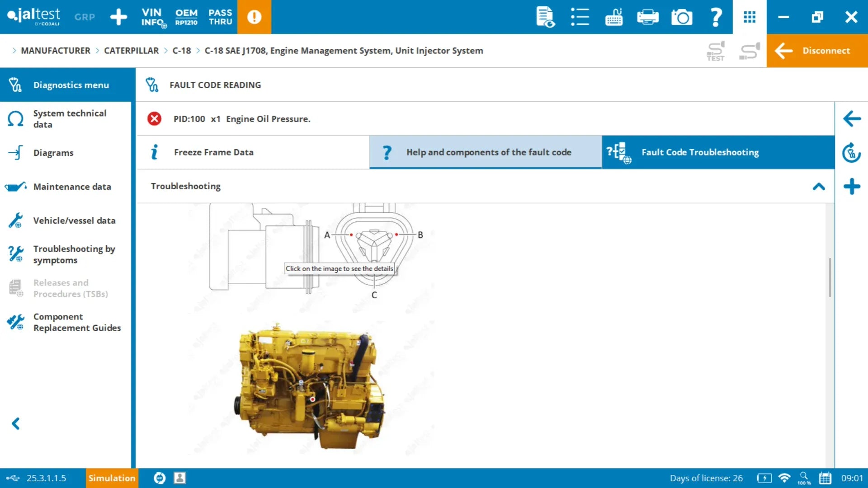Click the version 25.3.1.1.5 text
The height and width of the screenshot is (488, 868).
[46, 478]
